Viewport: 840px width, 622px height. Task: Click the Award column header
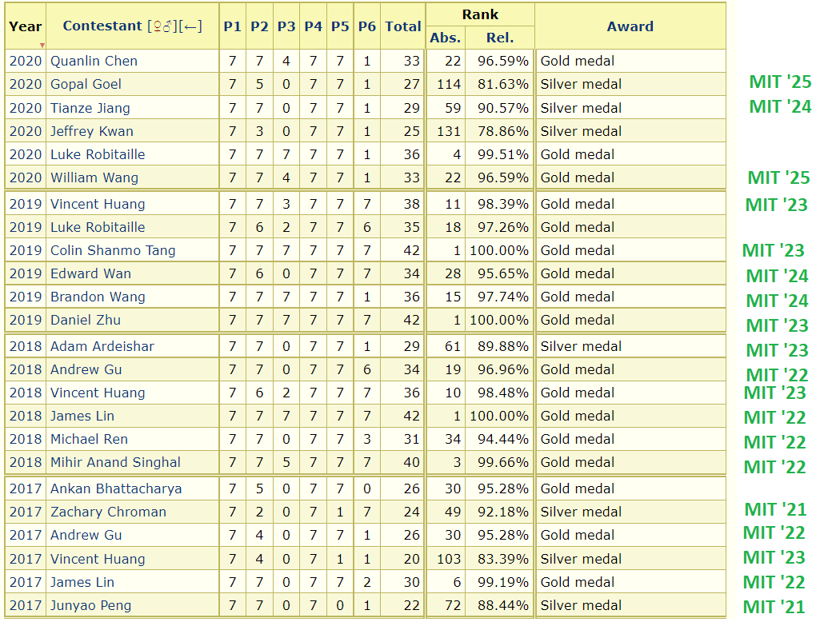pyautogui.click(x=630, y=26)
